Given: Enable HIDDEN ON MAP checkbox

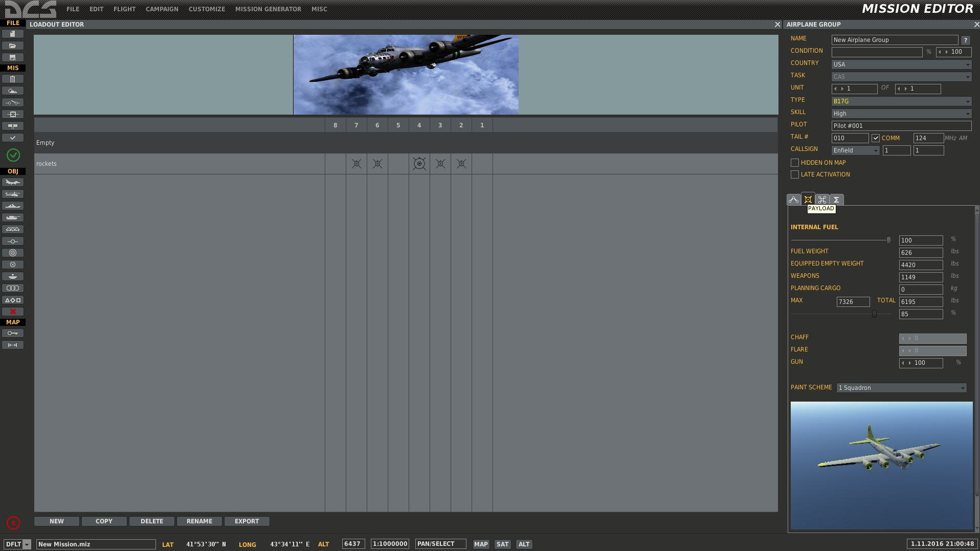Looking at the screenshot, I should point(795,163).
